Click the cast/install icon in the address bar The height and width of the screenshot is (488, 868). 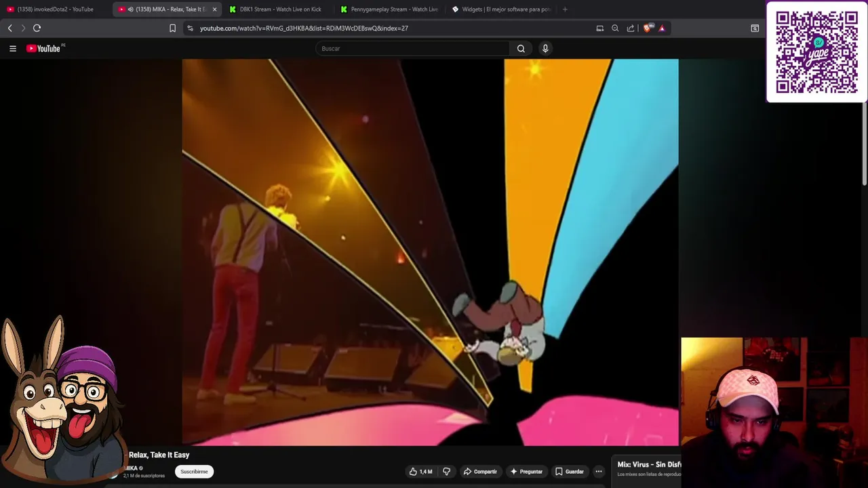599,28
